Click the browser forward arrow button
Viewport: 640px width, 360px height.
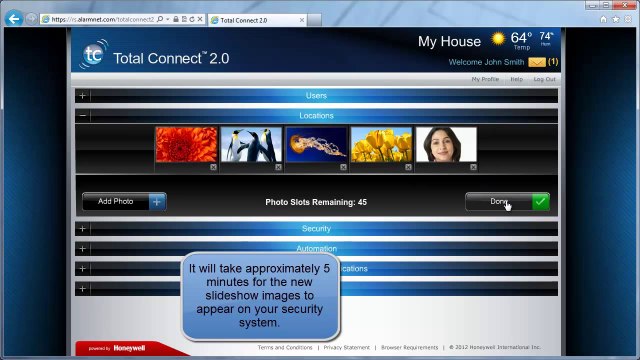tap(31, 19)
